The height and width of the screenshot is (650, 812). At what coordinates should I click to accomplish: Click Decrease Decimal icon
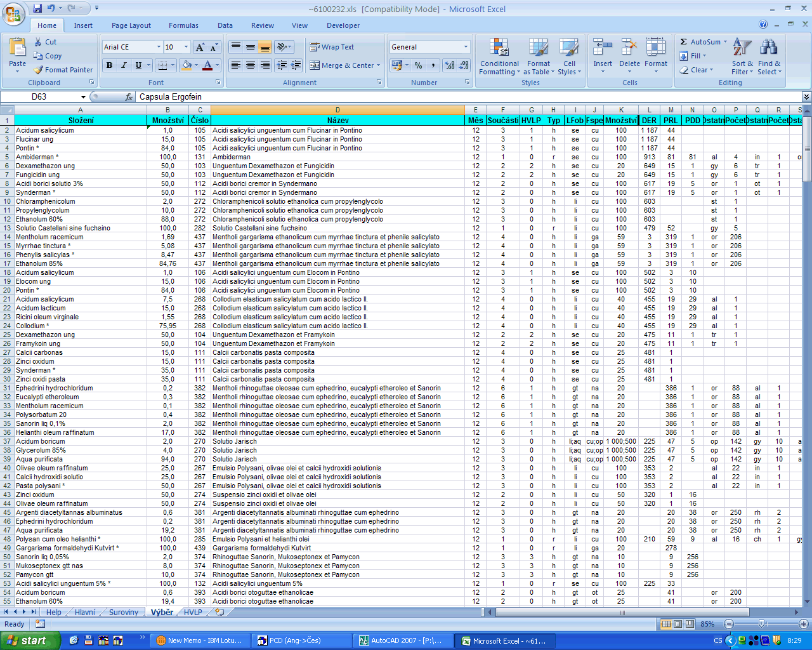[x=464, y=65]
